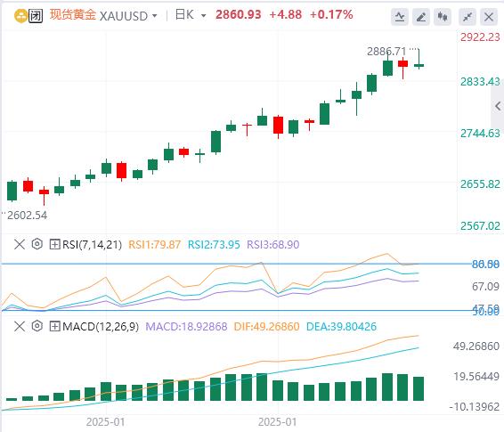The height and width of the screenshot is (432, 504).
Task: Click the 67.09 RSI axis label
Action: click(485, 286)
